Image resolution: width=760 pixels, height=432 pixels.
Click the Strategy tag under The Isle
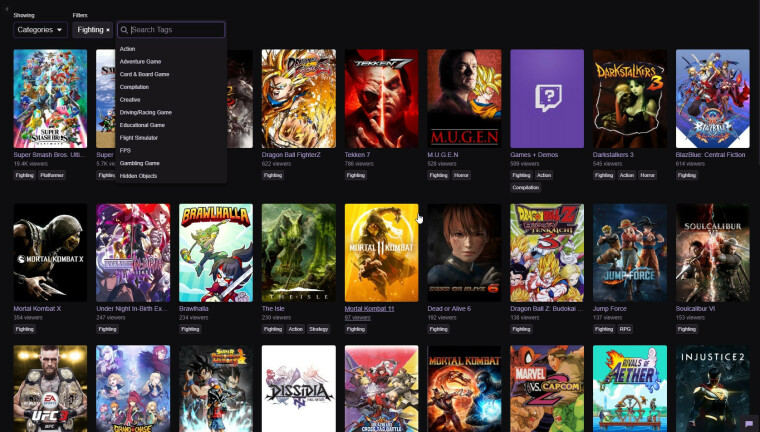tap(318, 329)
